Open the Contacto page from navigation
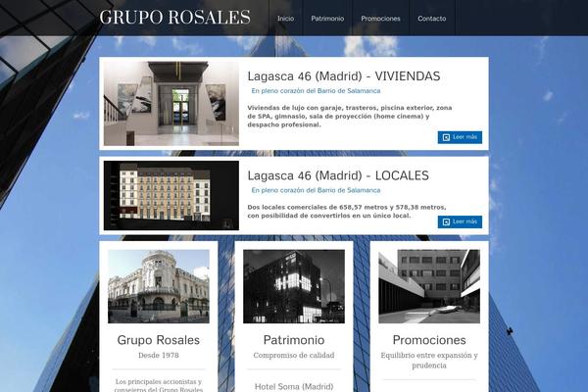The image size is (588, 392). [432, 19]
